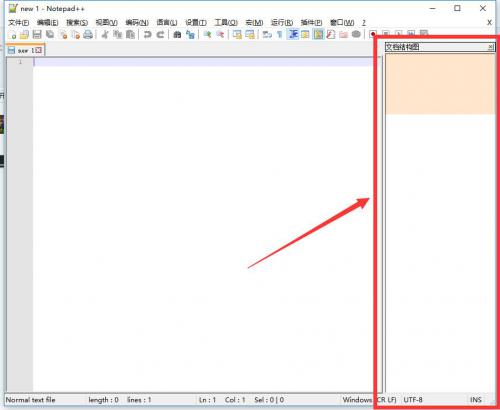
Task: Open Find with the binoculars icon
Action: click(177, 34)
